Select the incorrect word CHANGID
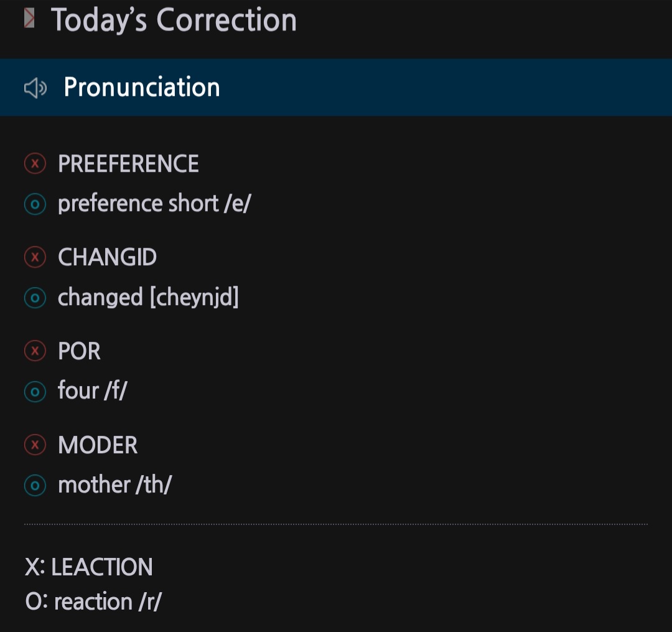 tap(107, 257)
